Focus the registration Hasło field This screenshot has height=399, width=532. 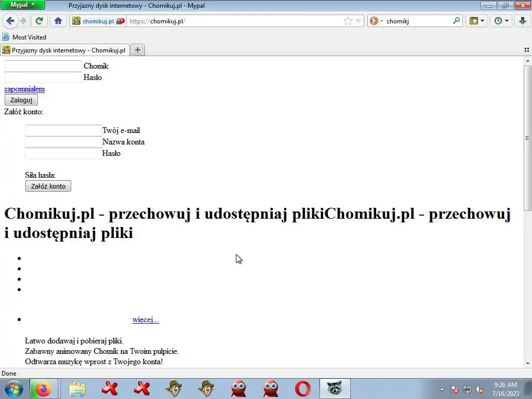(x=64, y=153)
